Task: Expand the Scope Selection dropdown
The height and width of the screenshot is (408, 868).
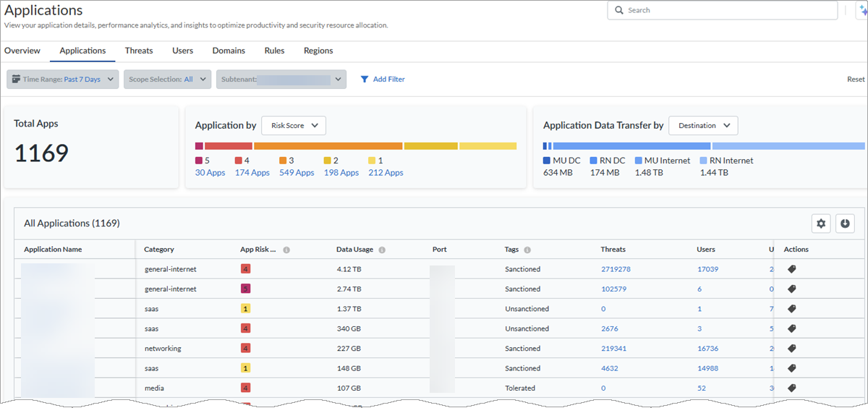Action: click(x=167, y=80)
